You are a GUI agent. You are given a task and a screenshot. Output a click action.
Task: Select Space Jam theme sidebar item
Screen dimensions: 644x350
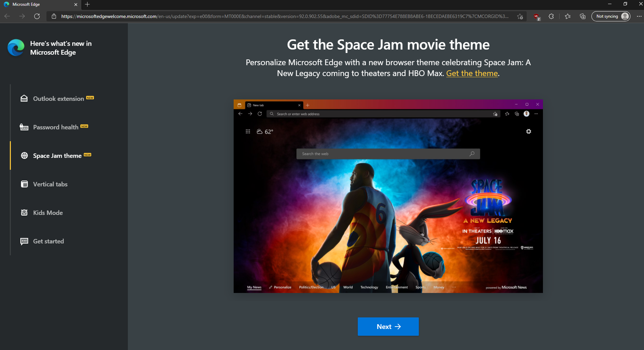(56, 155)
